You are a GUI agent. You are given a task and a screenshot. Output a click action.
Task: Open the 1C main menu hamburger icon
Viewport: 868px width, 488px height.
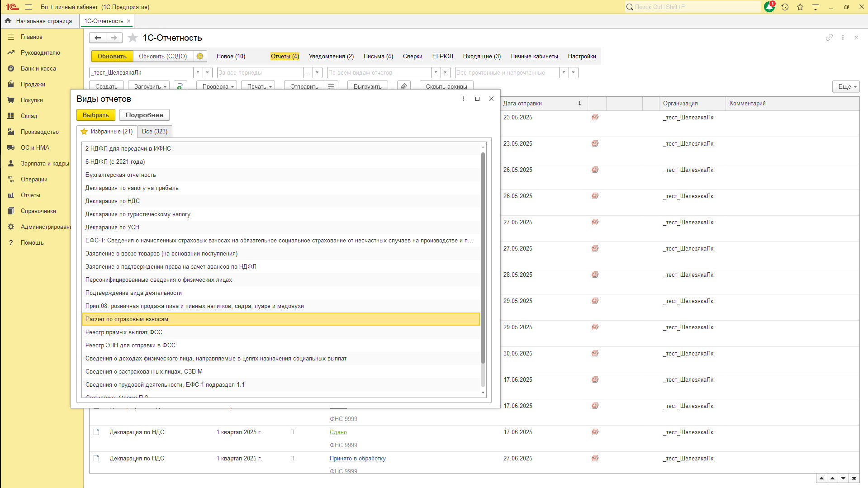point(28,7)
